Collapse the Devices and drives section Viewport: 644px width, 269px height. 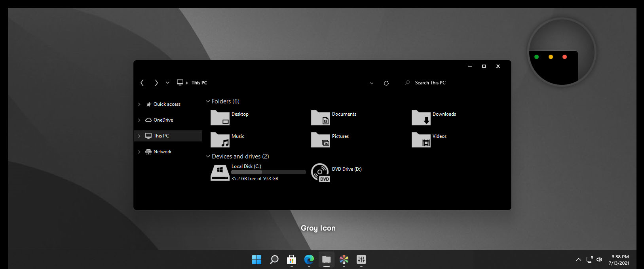point(208,156)
